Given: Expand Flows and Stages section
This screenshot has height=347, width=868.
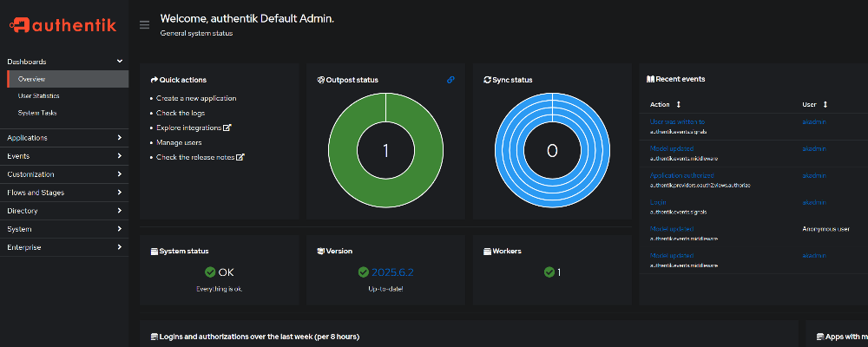Looking at the screenshot, I should pyautogui.click(x=64, y=193).
